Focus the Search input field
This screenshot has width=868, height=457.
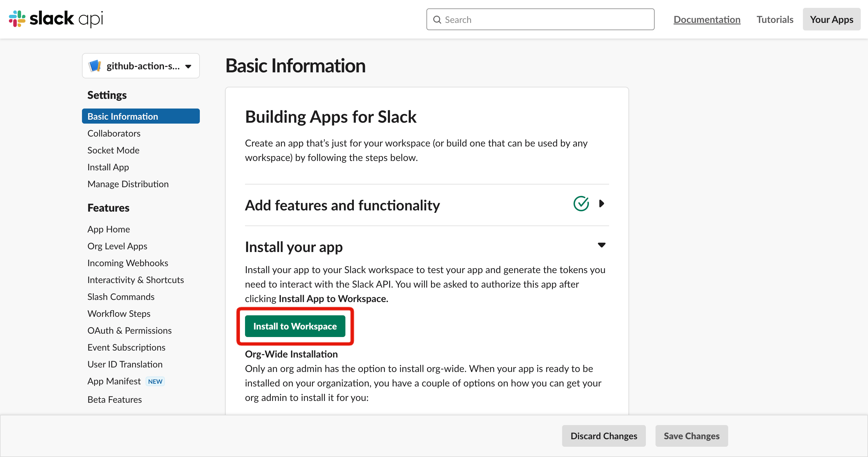546,20
